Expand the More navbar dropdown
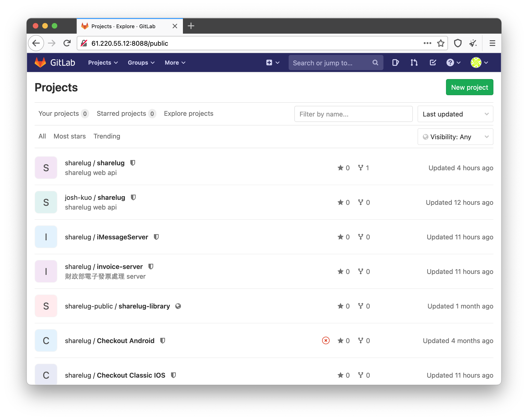 point(175,63)
